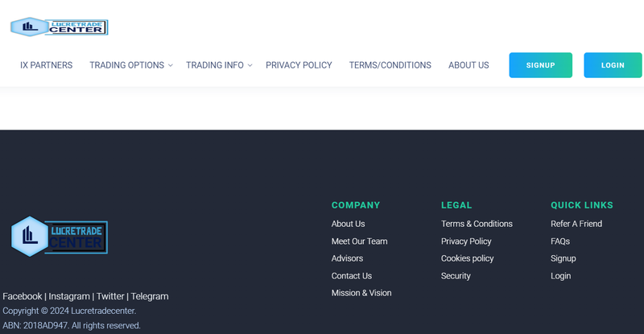Select the Security link under Legal
The image size is (644, 334).
[x=456, y=276]
